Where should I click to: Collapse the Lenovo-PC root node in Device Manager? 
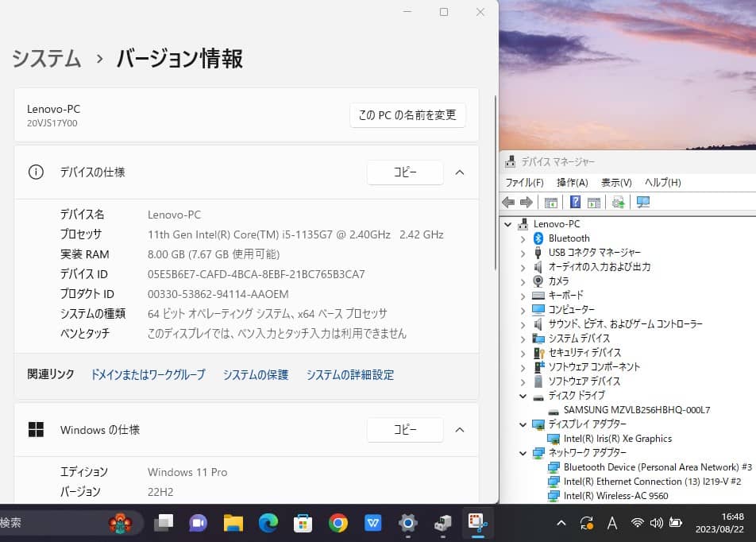507,224
